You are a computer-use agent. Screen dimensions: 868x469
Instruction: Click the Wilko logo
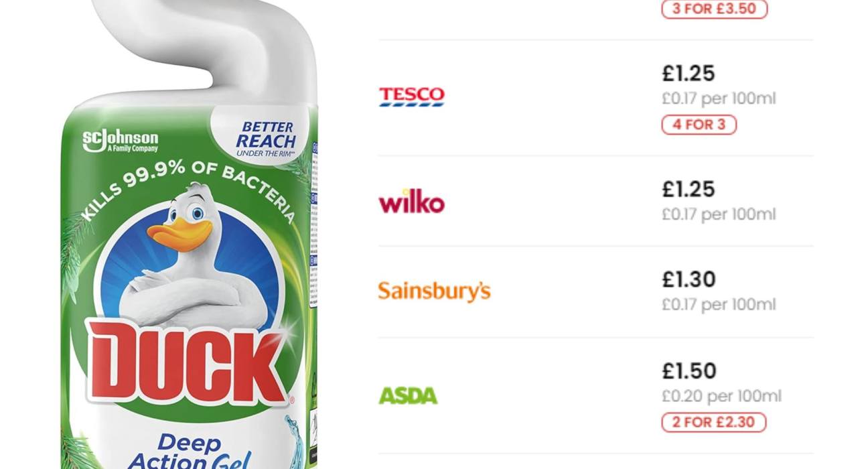(x=411, y=202)
